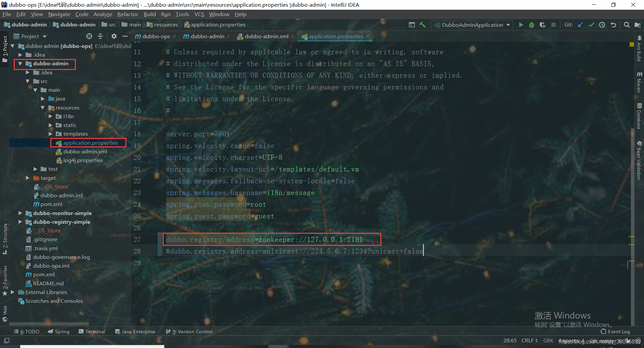Open the TODO tool window button
Image resolution: width=644 pixels, height=348 pixels.
(x=27, y=332)
